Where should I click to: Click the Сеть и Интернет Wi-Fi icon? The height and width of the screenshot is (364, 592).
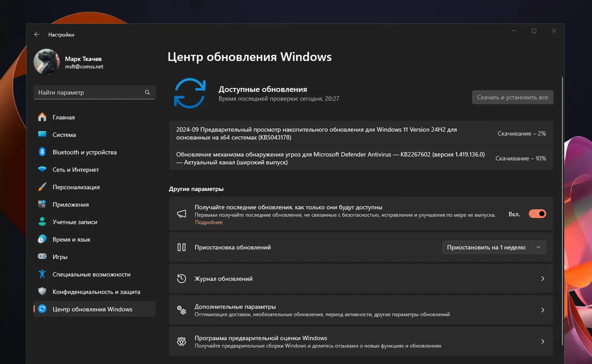(x=42, y=170)
